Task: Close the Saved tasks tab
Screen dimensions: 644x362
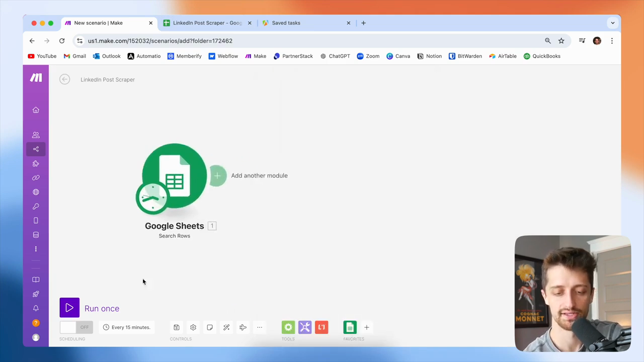Action: pos(349,23)
